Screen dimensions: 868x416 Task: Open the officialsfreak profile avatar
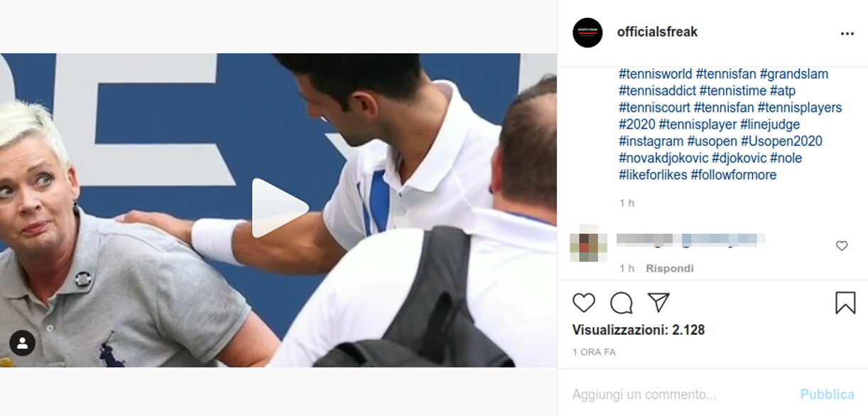click(587, 33)
